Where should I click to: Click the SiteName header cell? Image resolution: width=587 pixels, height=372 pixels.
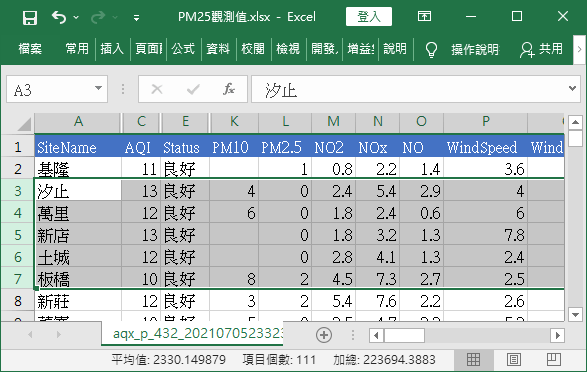click(78, 147)
